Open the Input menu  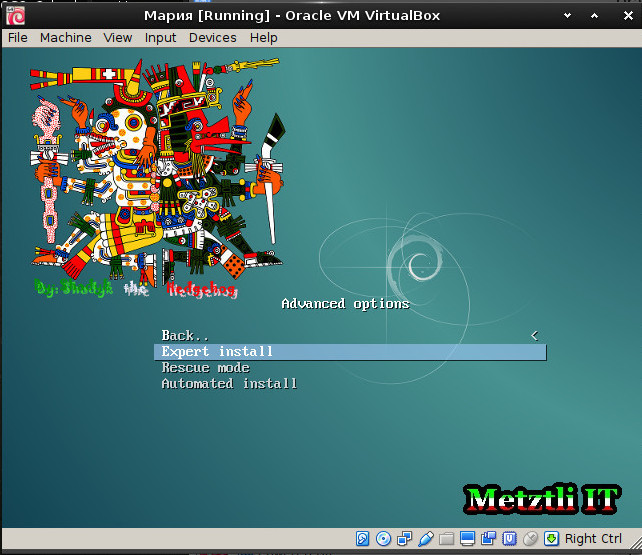[x=160, y=38]
